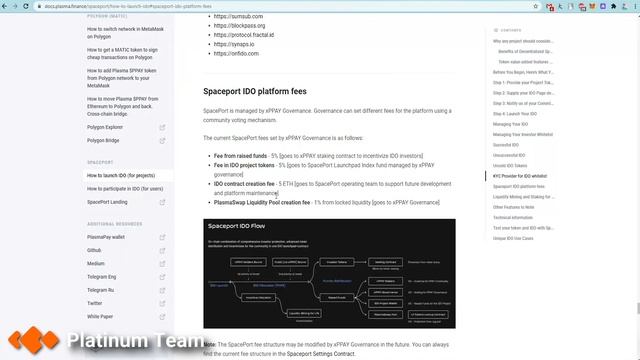Jump to 'Unsold IDO Tokens' in contents
Viewport: 640px width, 360px height.
510,166
